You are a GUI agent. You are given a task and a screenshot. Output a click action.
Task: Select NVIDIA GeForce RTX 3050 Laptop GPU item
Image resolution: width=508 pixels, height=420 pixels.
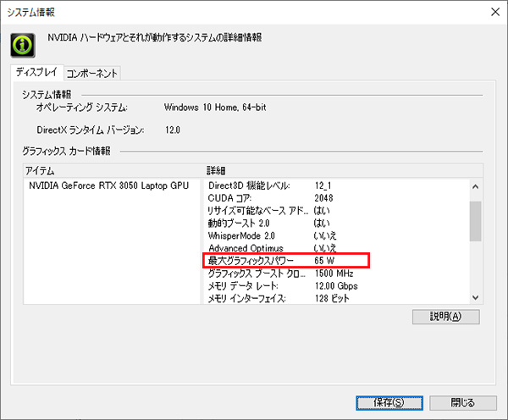tap(108, 185)
